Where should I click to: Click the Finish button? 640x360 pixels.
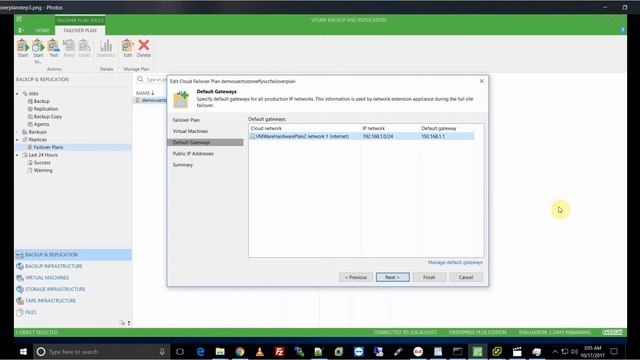point(429,277)
